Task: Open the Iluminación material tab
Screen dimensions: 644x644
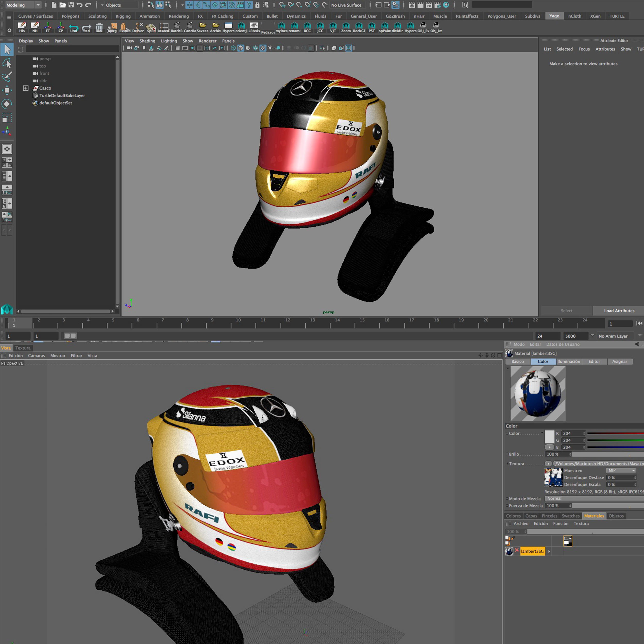Action: (x=569, y=361)
